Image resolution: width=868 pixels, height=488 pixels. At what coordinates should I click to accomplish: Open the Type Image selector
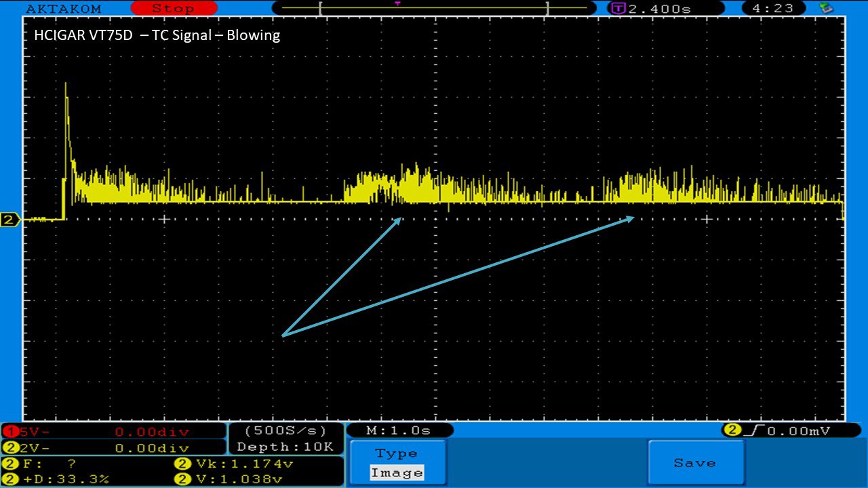[397, 464]
